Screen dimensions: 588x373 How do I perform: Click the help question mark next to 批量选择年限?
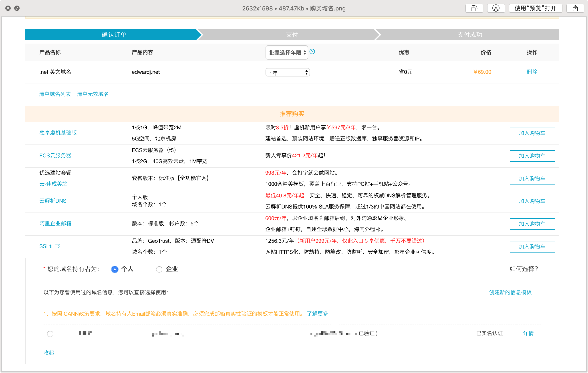pos(312,52)
